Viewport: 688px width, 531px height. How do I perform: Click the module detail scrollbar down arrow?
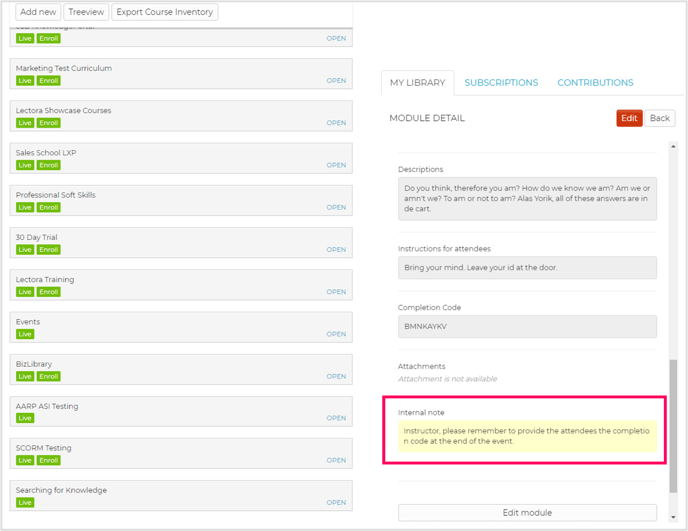(x=673, y=517)
